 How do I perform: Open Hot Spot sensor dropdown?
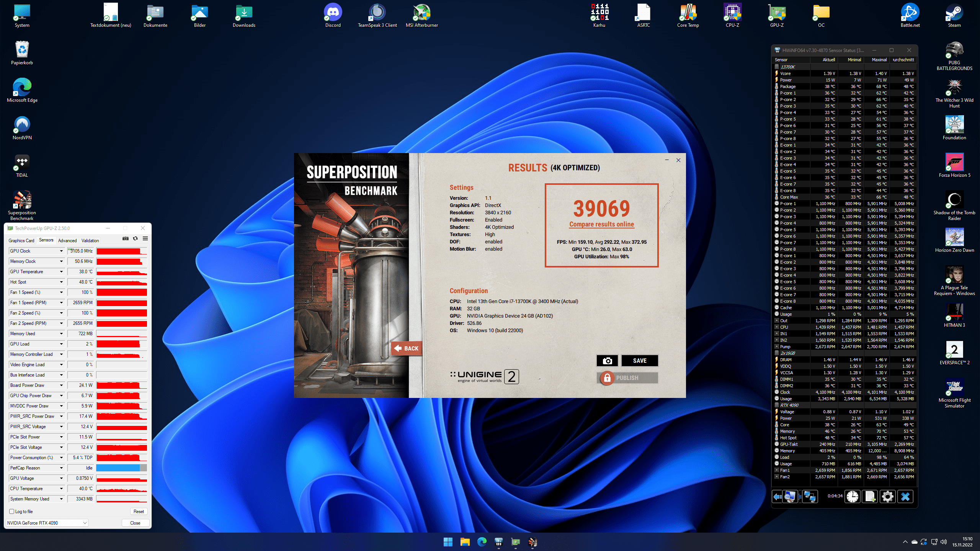61,282
